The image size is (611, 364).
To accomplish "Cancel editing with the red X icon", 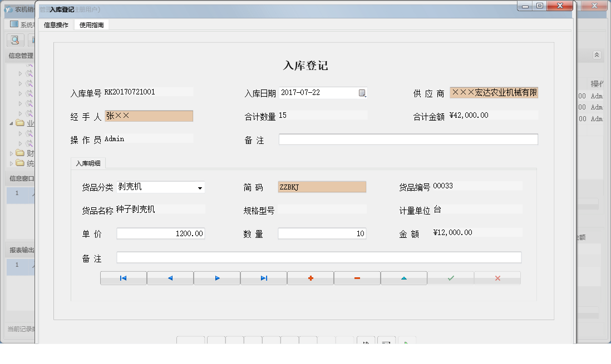I will click(x=497, y=278).
